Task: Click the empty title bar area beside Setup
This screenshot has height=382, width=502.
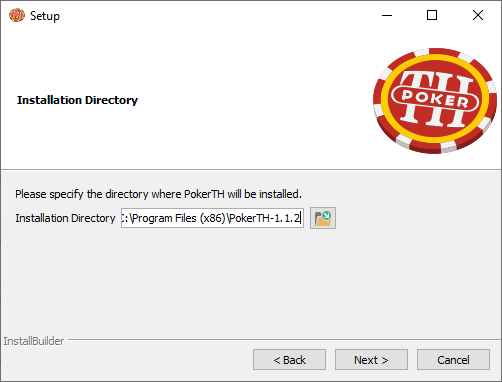Action: 217,15
